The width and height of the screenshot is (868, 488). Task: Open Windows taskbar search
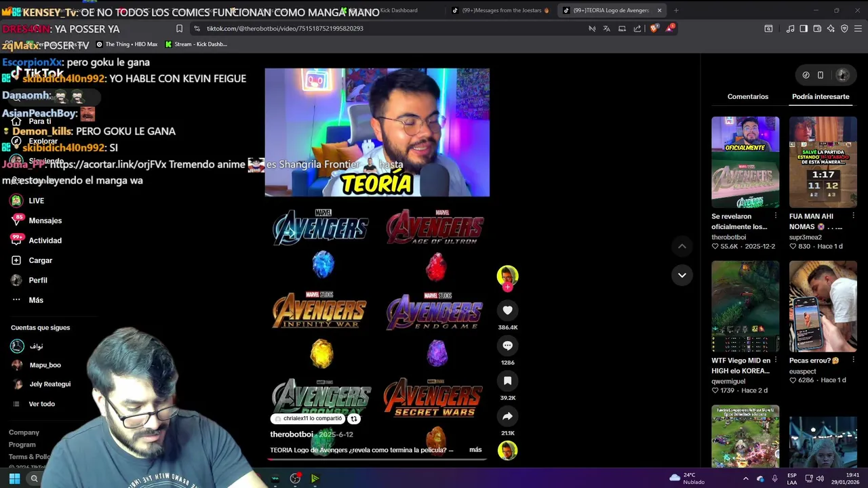point(34,479)
